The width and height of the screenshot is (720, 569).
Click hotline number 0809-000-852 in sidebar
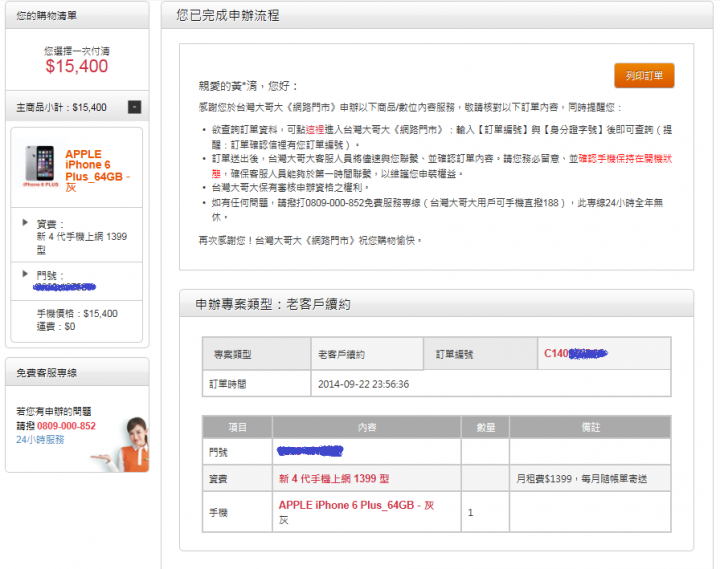click(x=66, y=426)
